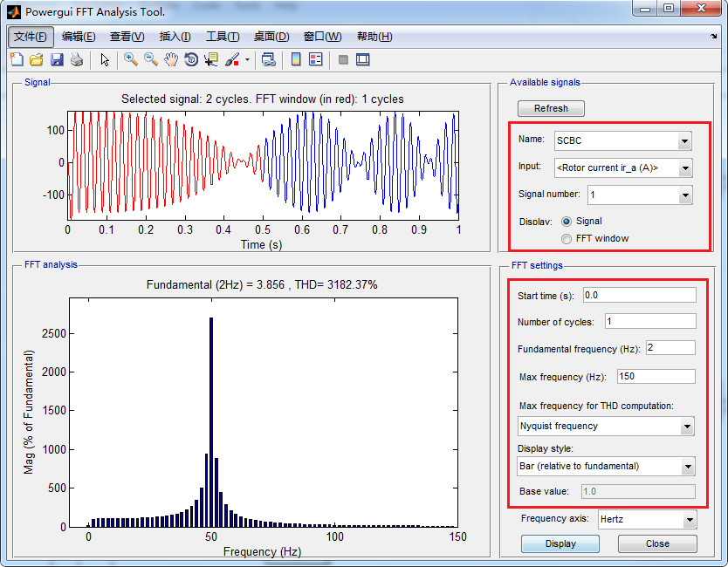
Task: Click the Link Plot toolbar icon
Action: click(x=268, y=59)
